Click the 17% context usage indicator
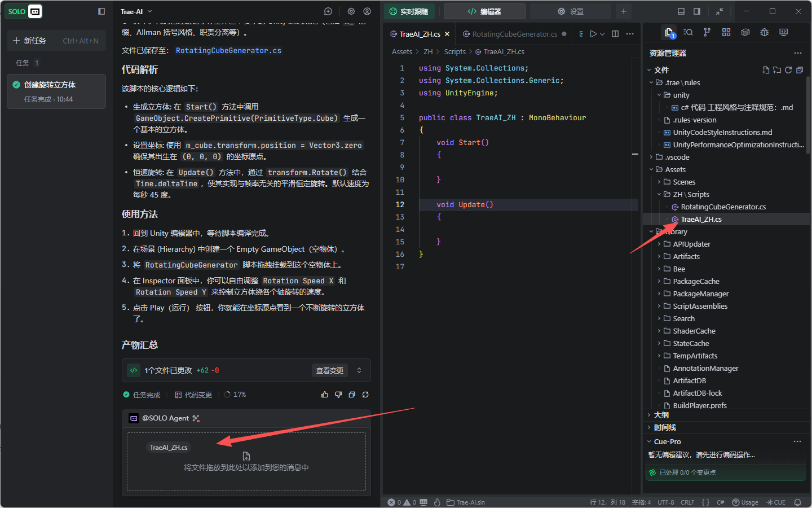 coord(235,395)
